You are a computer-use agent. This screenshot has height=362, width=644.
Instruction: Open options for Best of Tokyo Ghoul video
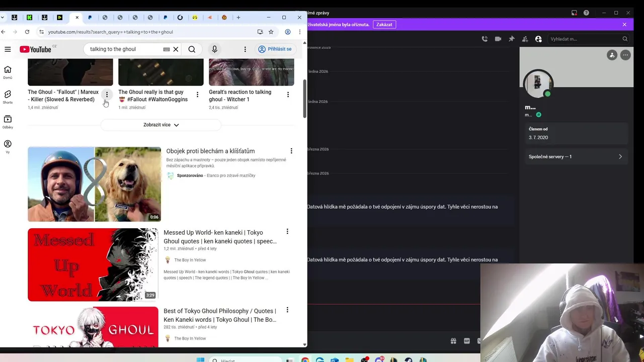pyautogui.click(x=287, y=310)
